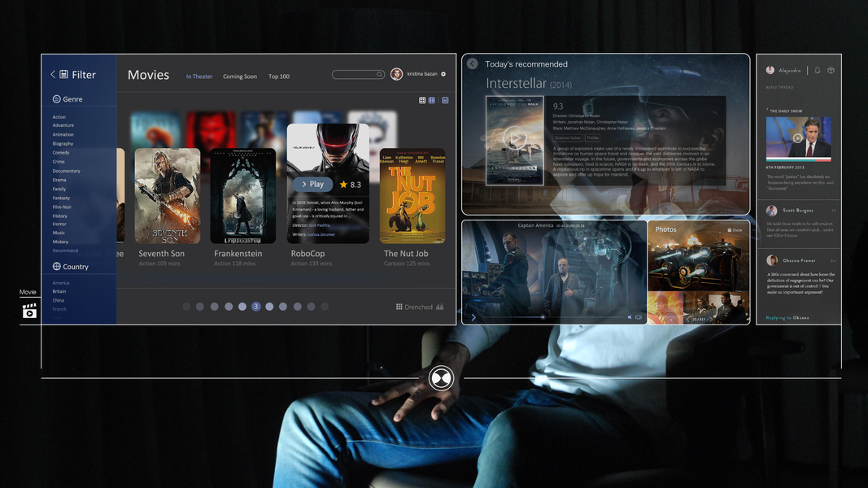This screenshot has height=488, width=868.
Task: Open the Seventh Son poster
Action: (168, 196)
